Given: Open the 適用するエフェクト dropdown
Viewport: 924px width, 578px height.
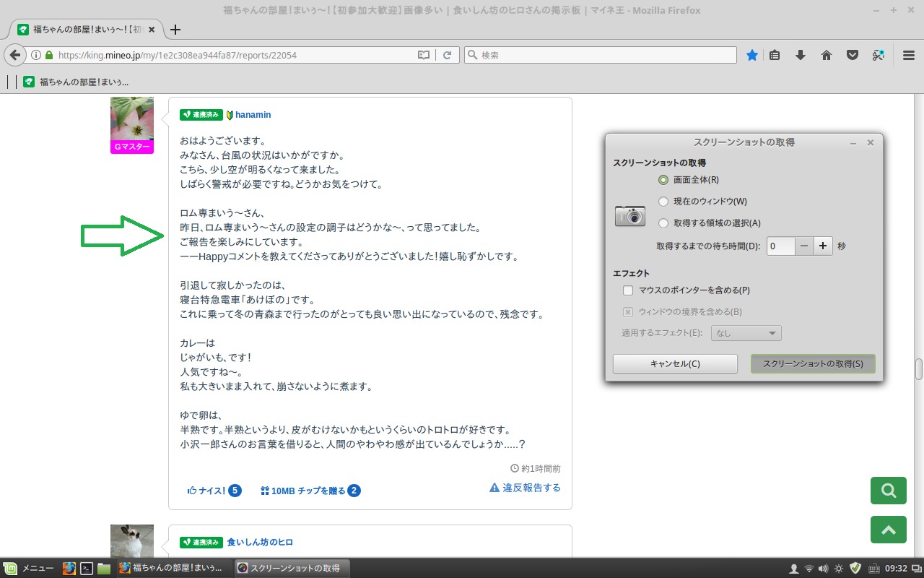Looking at the screenshot, I should click(x=746, y=333).
